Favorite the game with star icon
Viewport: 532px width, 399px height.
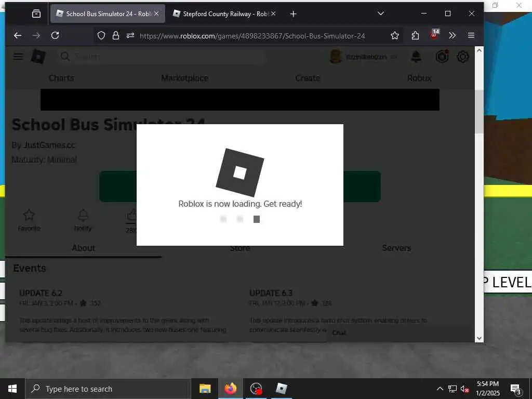click(29, 220)
